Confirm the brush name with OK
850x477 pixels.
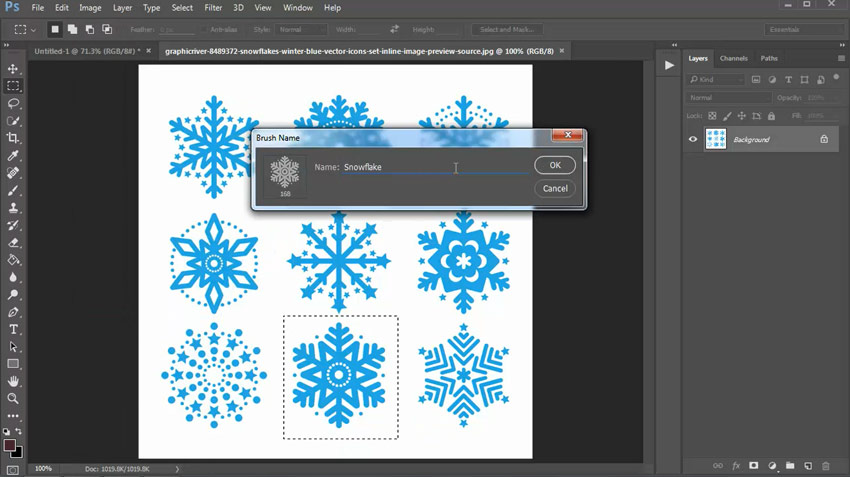pos(555,166)
